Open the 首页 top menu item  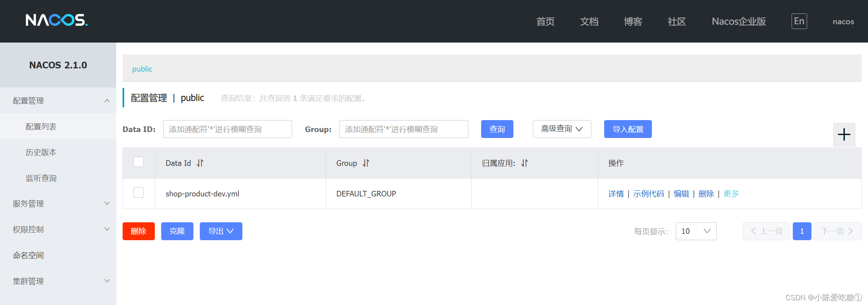(x=545, y=21)
